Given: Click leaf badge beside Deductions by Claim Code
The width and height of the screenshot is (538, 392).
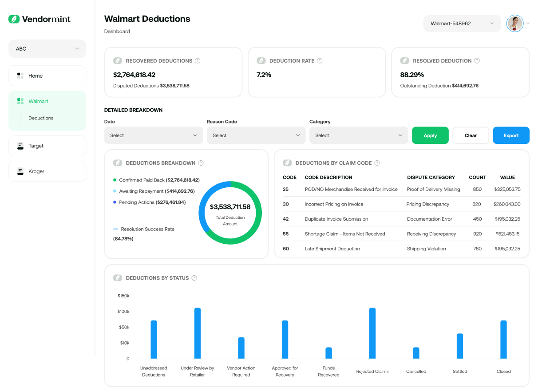Looking at the screenshot, I should point(287,163).
